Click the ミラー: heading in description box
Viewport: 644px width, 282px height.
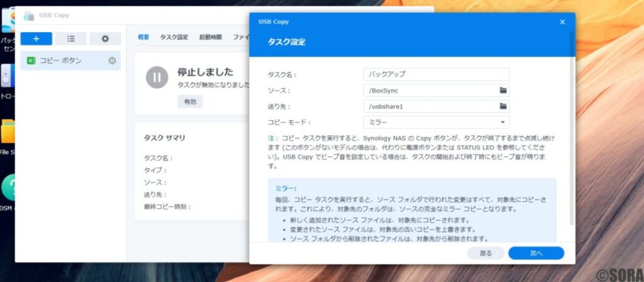pos(286,188)
